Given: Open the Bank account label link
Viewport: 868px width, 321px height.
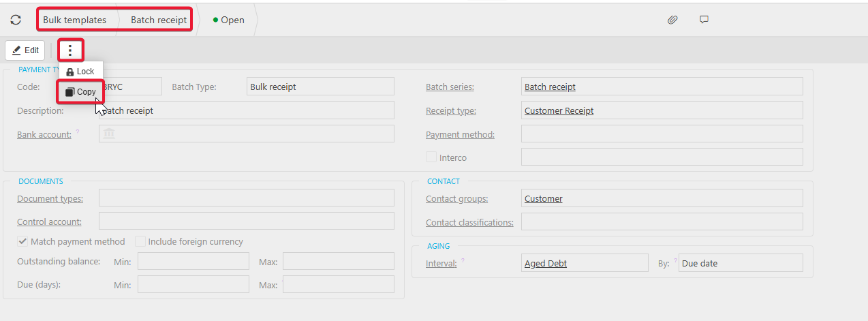Looking at the screenshot, I should tap(44, 134).
